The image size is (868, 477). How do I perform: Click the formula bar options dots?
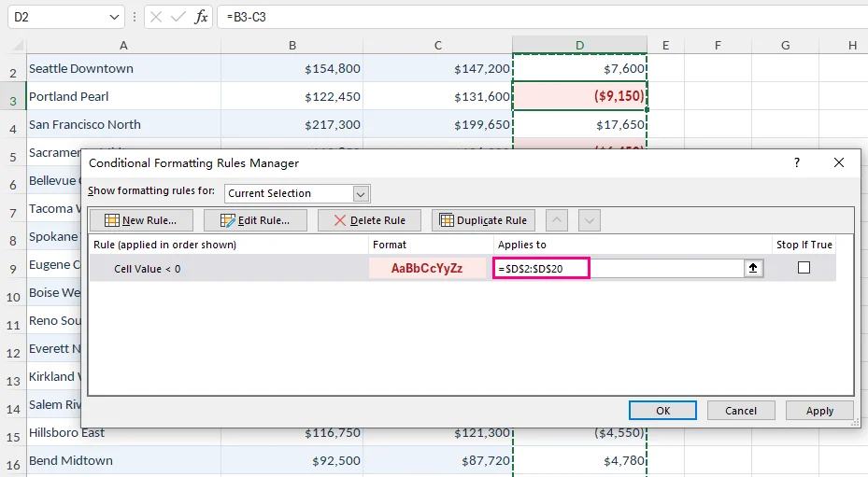(x=134, y=17)
